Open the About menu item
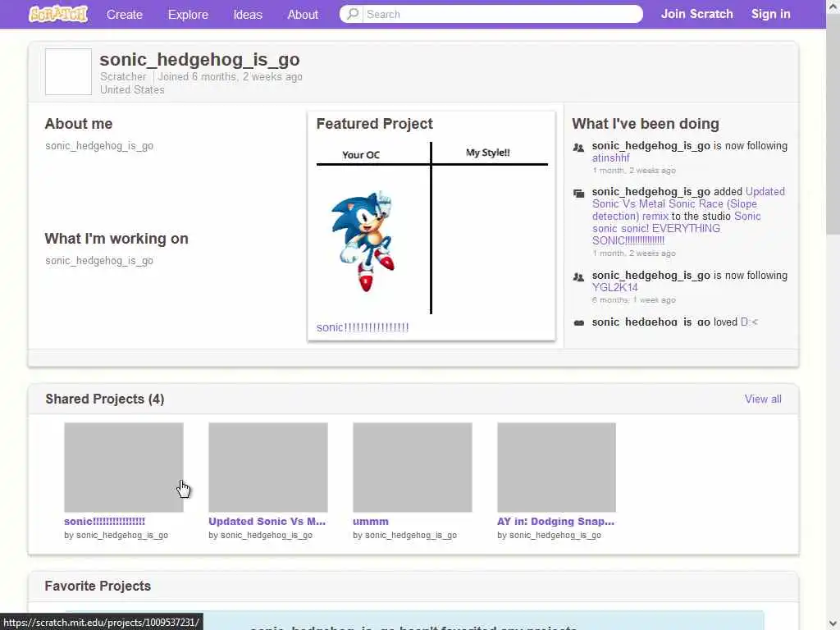The height and width of the screenshot is (630, 840). pos(303,15)
